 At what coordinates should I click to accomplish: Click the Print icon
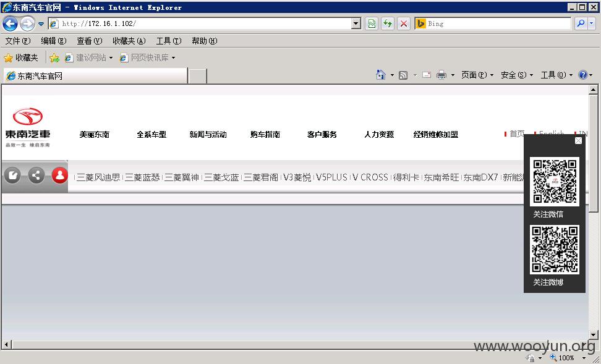(x=441, y=75)
